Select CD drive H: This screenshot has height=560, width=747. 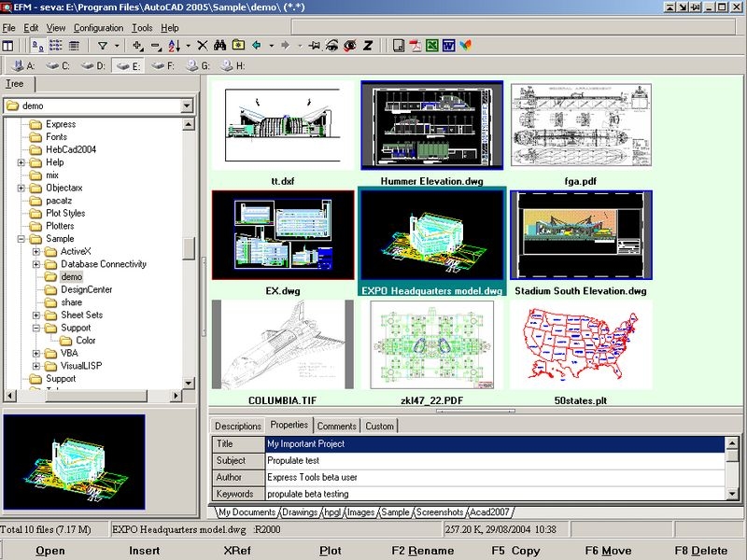(233, 65)
